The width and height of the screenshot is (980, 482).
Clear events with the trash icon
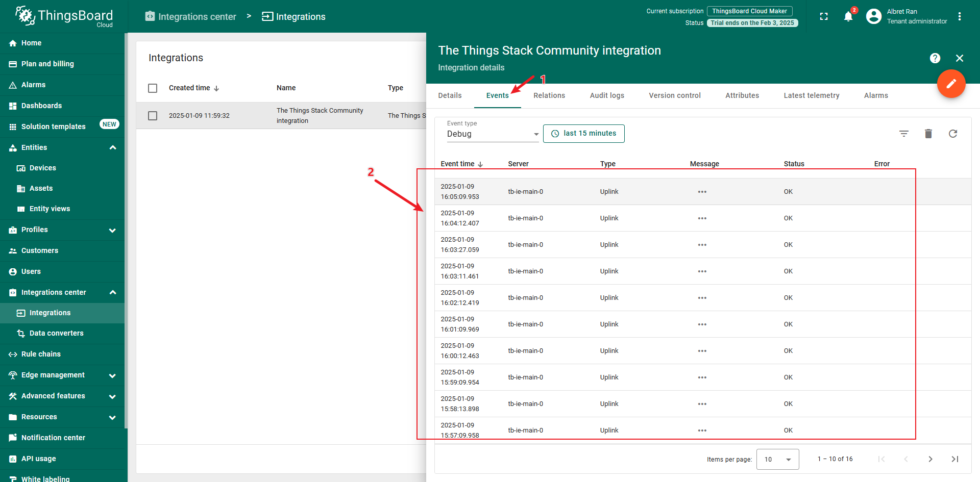[x=928, y=134]
